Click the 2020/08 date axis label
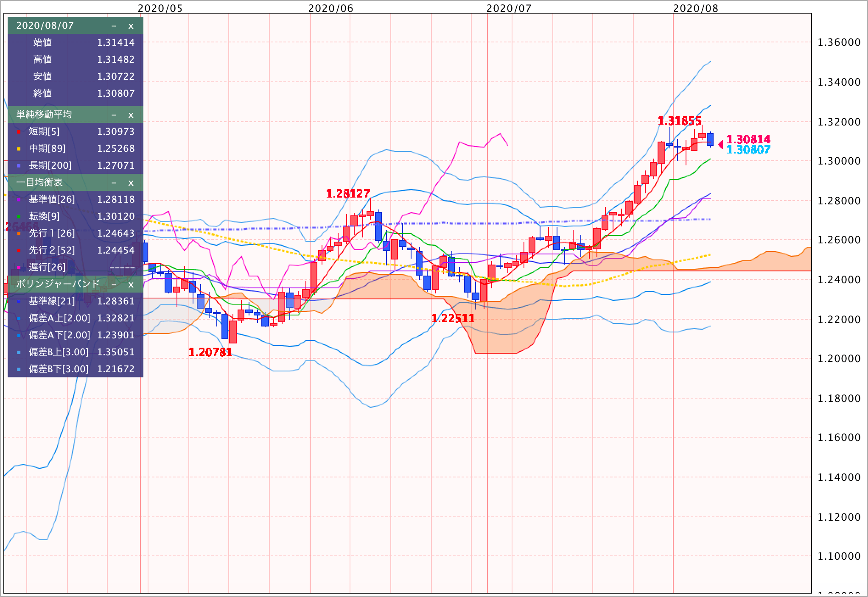The image size is (868, 597). [x=696, y=8]
